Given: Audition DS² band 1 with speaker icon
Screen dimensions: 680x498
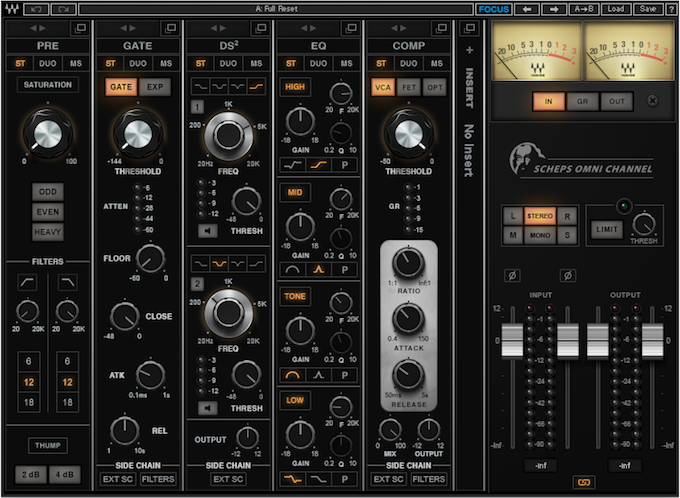Looking at the screenshot, I should click(208, 231).
